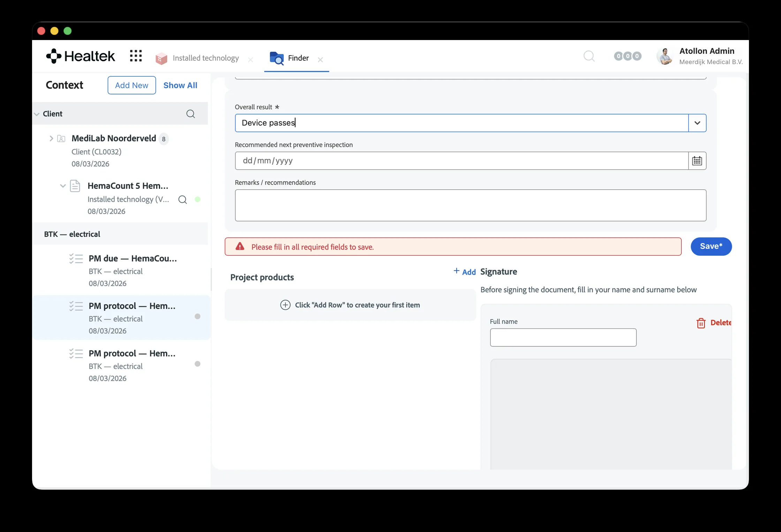
Task: Click the Meerdijk Medical B.V. label
Action: pyautogui.click(x=711, y=62)
